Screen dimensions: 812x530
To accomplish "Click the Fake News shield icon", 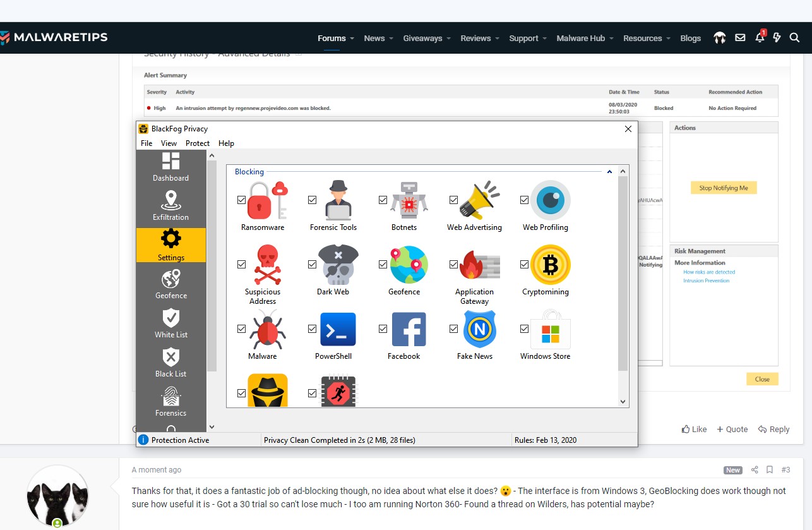I will 479,329.
